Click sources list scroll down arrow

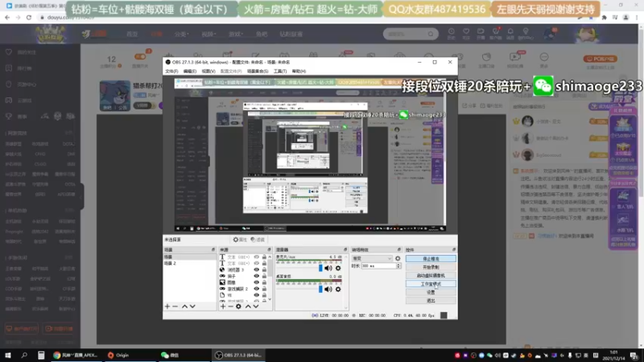[x=270, y=300]
